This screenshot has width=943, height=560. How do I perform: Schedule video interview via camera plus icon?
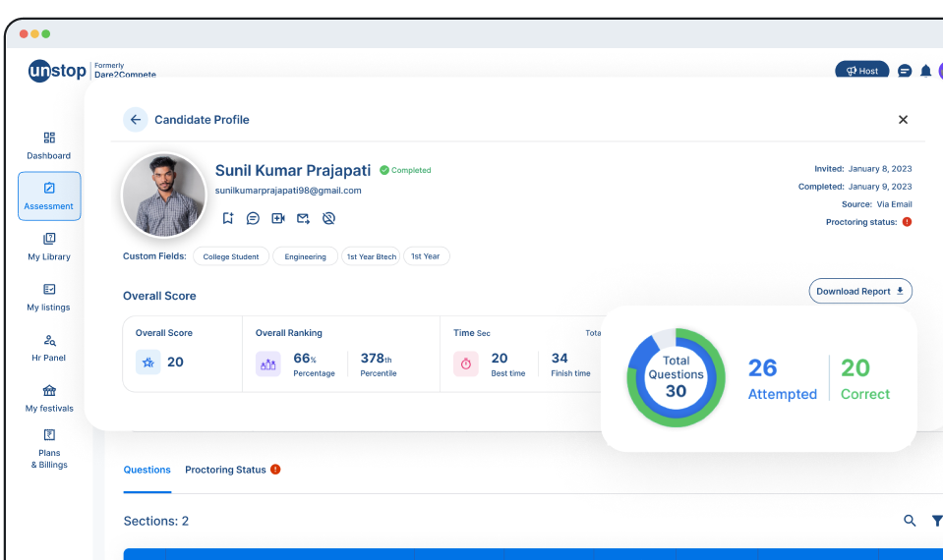click(278, 218)
